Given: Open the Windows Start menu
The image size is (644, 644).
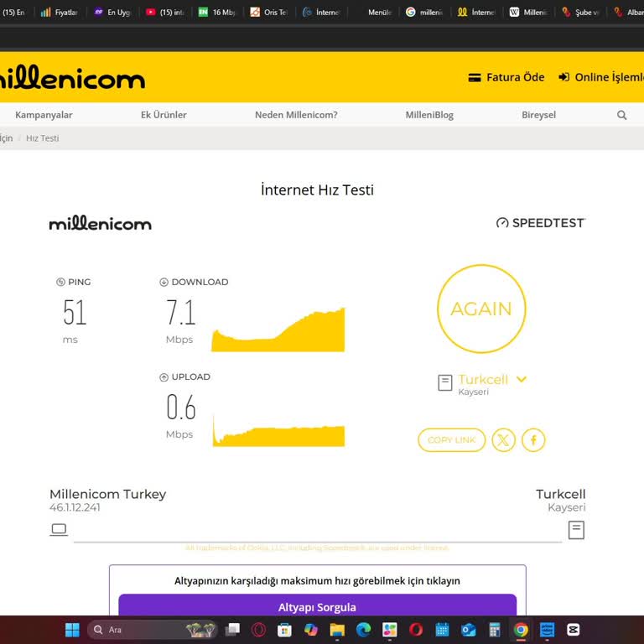Looking at the screenshot, I should (73, 630).
